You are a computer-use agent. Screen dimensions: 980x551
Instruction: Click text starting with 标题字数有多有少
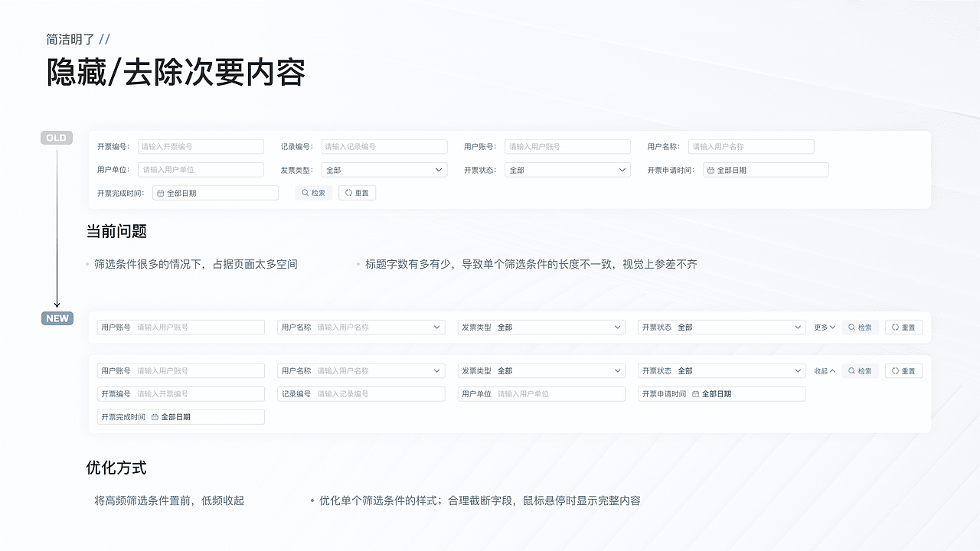coord(531,264)
